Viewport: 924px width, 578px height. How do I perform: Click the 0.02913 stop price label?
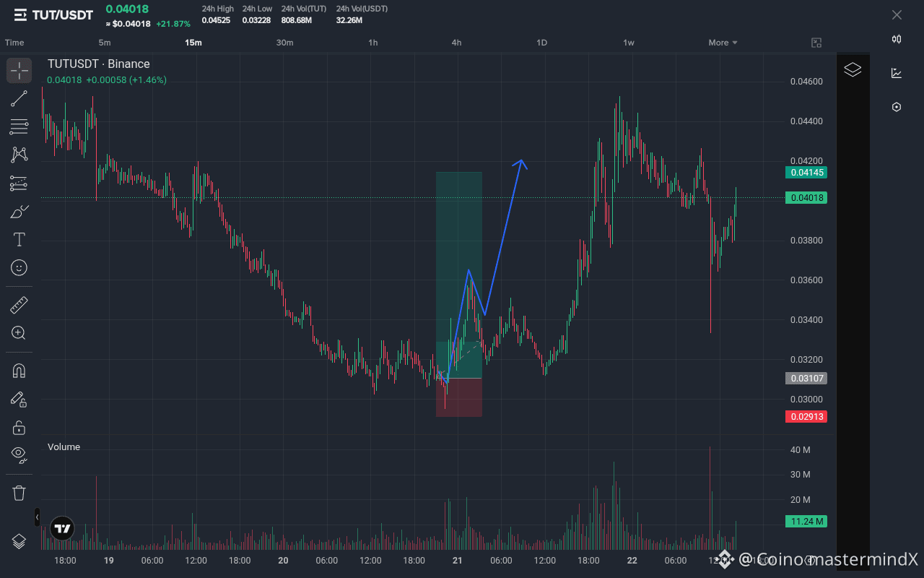coord(806,417)
